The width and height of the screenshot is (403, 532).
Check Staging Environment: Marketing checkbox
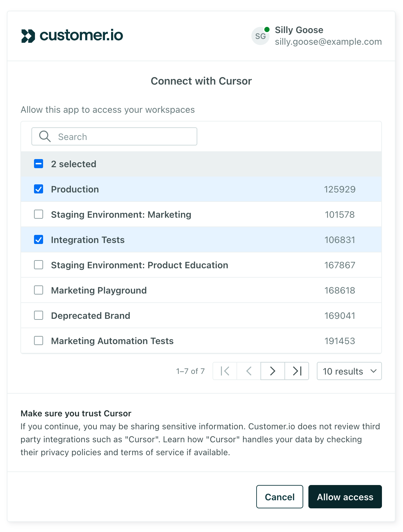[x=39, y=214]
